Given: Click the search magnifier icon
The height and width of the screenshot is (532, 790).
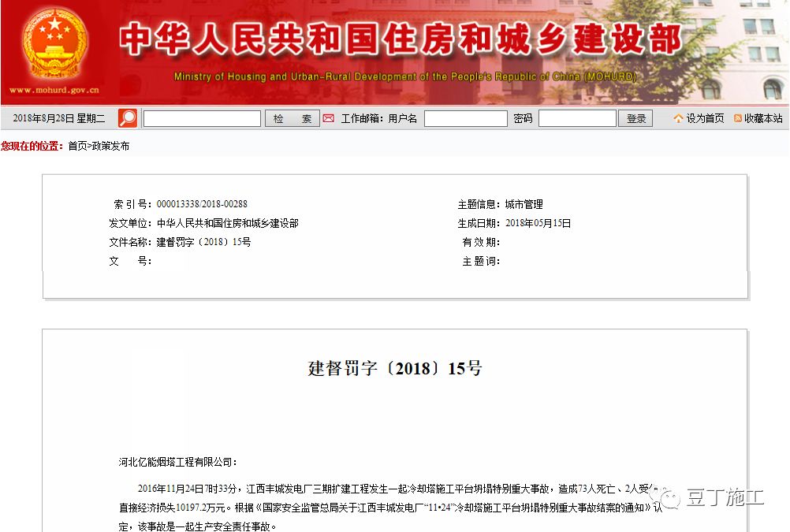Looking at the screenshot, I should tap(128, 117).
